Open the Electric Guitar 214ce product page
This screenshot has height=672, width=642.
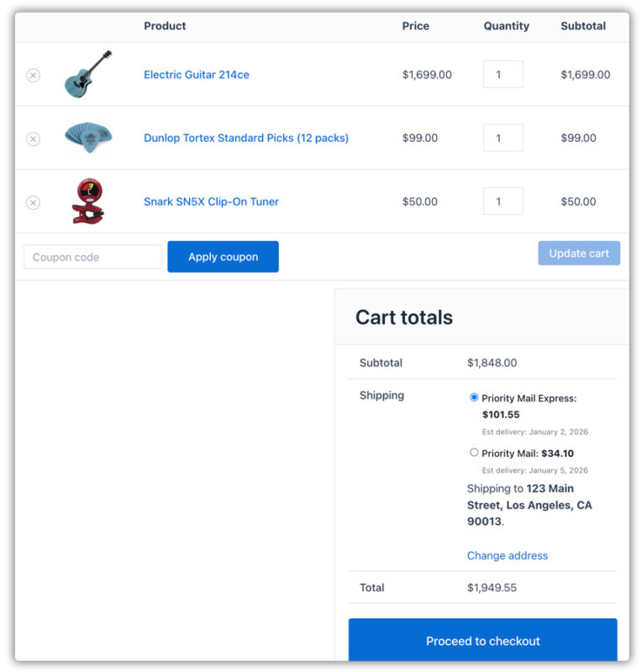[x=195, y=75]
